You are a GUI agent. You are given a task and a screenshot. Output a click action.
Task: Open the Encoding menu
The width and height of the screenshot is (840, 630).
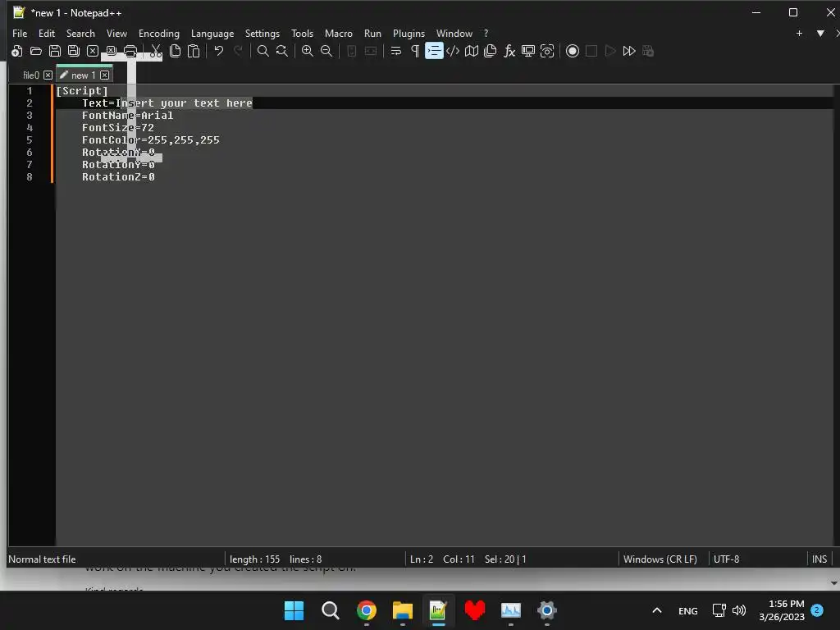coord(159,33)
